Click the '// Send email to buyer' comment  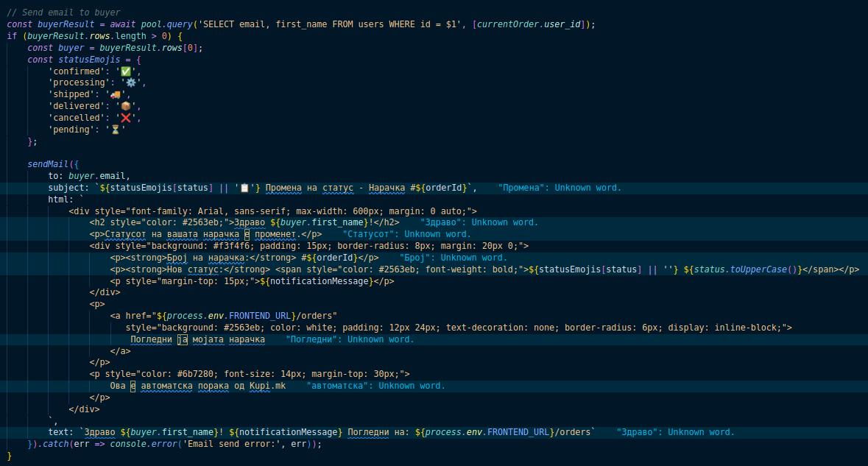(64, 13)
